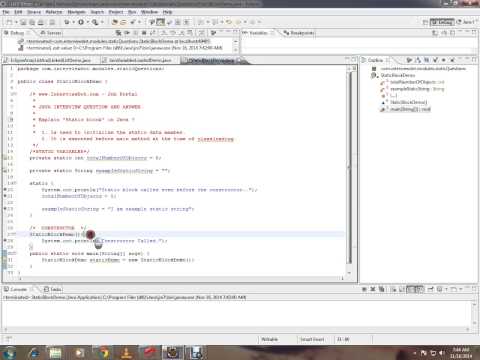Image resolution: width=480 pixels, height=360 pixels.
Task: Open the Debug launch dropdown arrow
Action: pos(73,22)
